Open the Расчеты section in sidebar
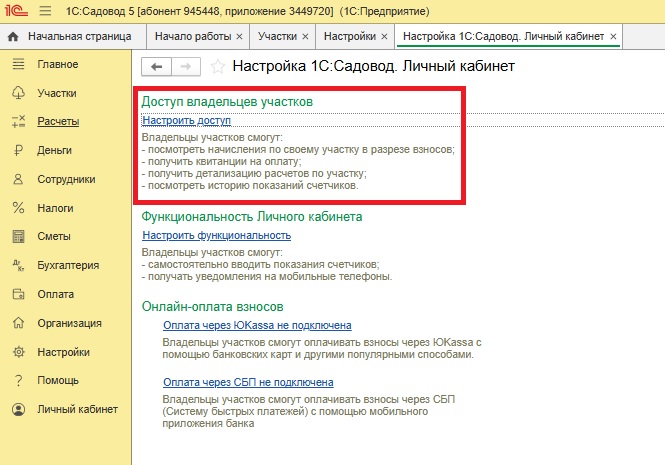The width and height of the screenshot is (665, 465). [x=58, y=121]
